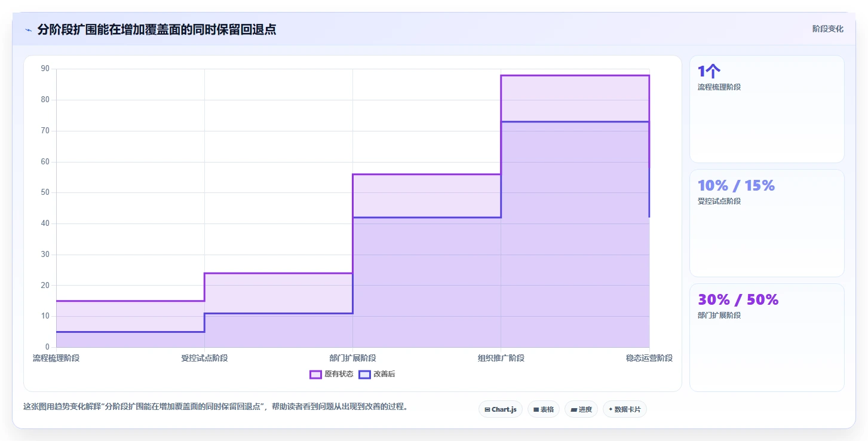Click the description text below the chart
This screenshot has height=441, width=868.
point(215,407)
